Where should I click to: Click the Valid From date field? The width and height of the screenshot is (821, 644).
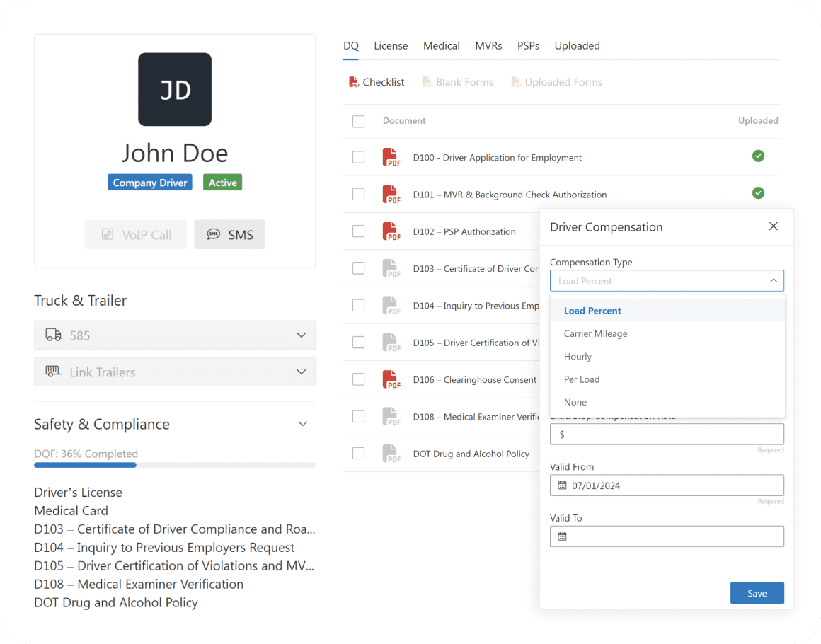pyautogui.click(x=667, y=485)
